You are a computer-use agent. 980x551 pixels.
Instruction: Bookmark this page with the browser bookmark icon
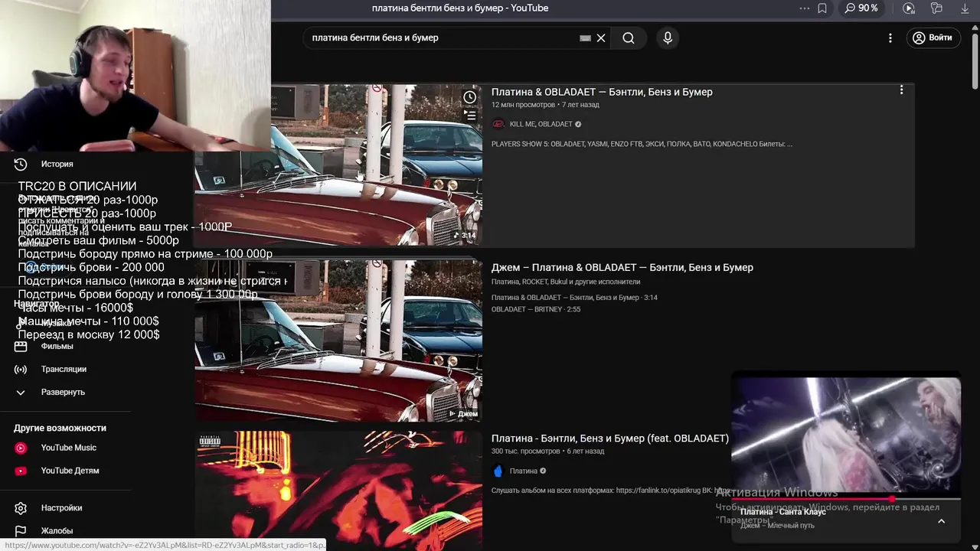point(822,8)
